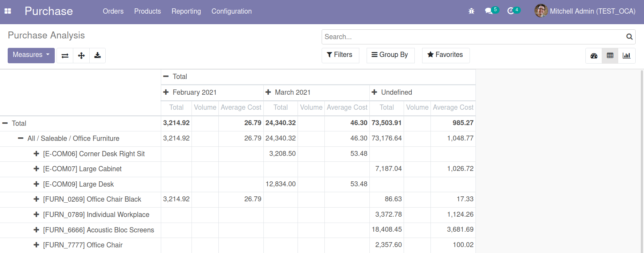Open the Measures dropdown
Image resolution: width=644 pixels, height=253 pixels.
pyautogui.click(x=31, y=55)
